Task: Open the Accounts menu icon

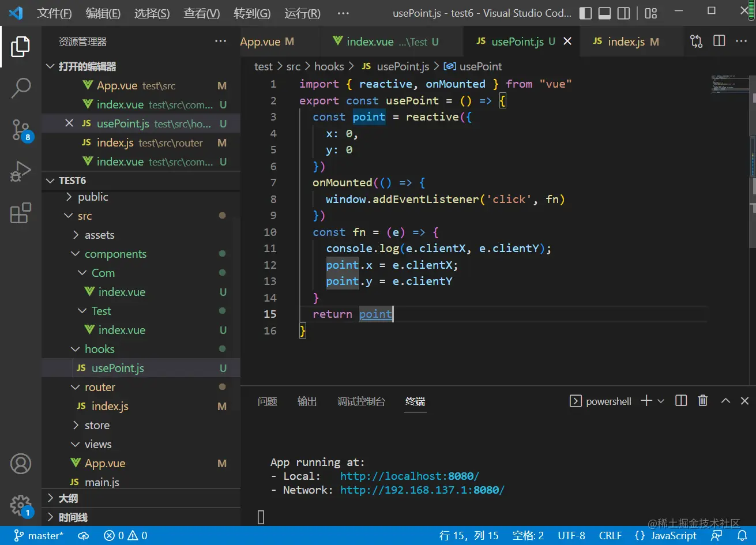Action: (x=21, y=464)
